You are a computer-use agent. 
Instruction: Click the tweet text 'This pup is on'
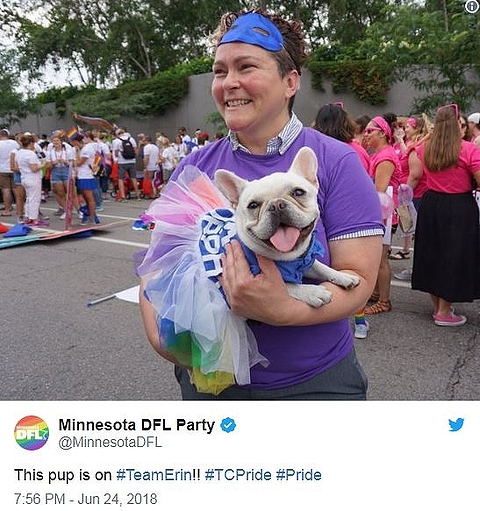(x=63, y=475)
